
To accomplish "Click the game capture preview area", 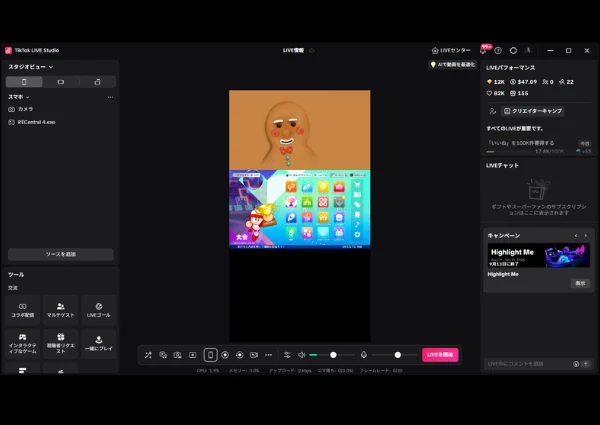I will [x=300, y=209].
